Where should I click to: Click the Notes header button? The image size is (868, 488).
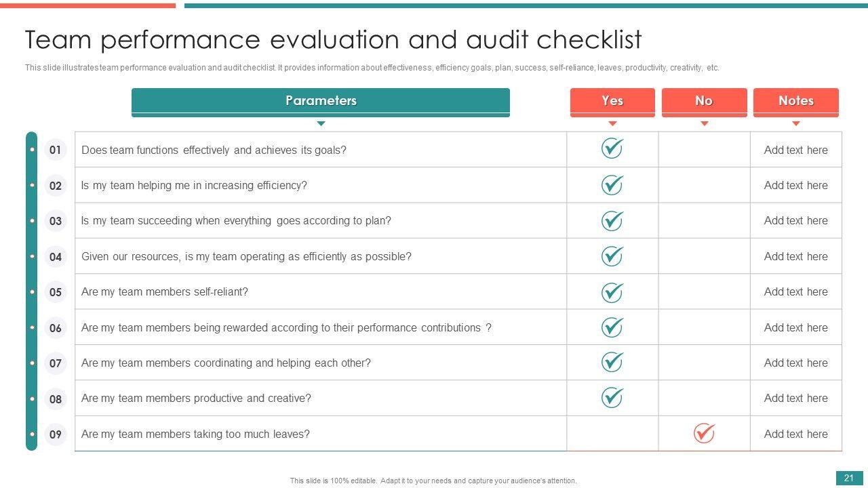pos(795,101)
